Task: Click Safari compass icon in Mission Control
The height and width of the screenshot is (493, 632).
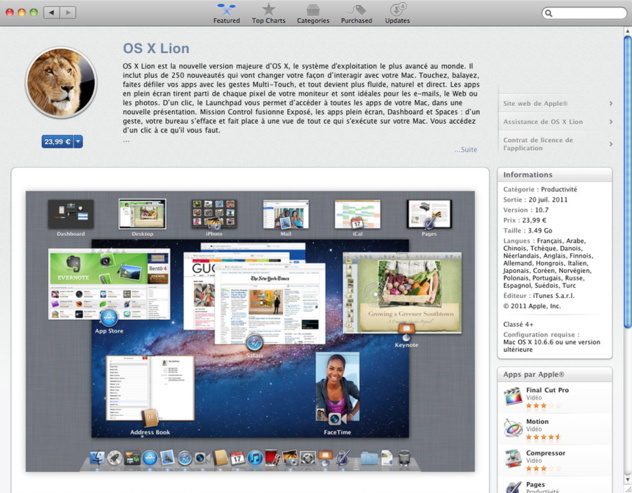Action: point(254,343)
